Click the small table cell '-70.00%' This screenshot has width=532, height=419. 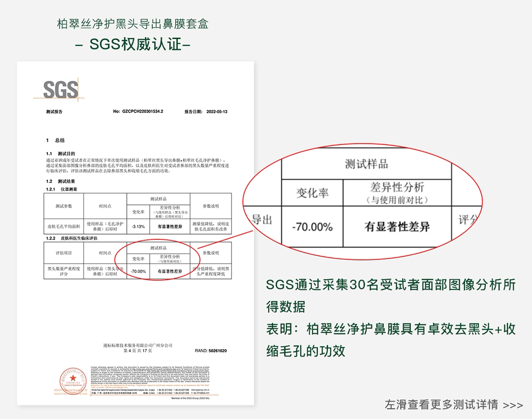(138, 271)
